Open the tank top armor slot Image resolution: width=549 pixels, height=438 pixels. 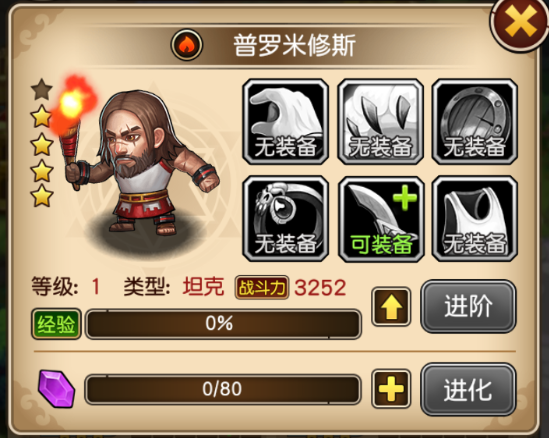pyautogui.click(x=475, y=219)
